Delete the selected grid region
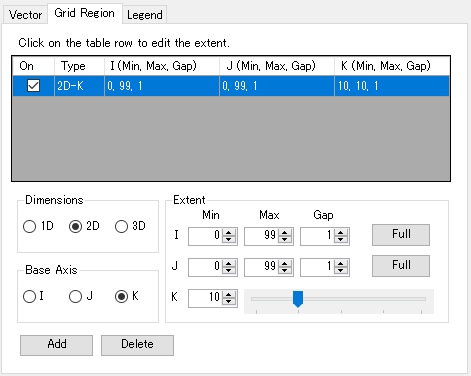 coord(137,345)
